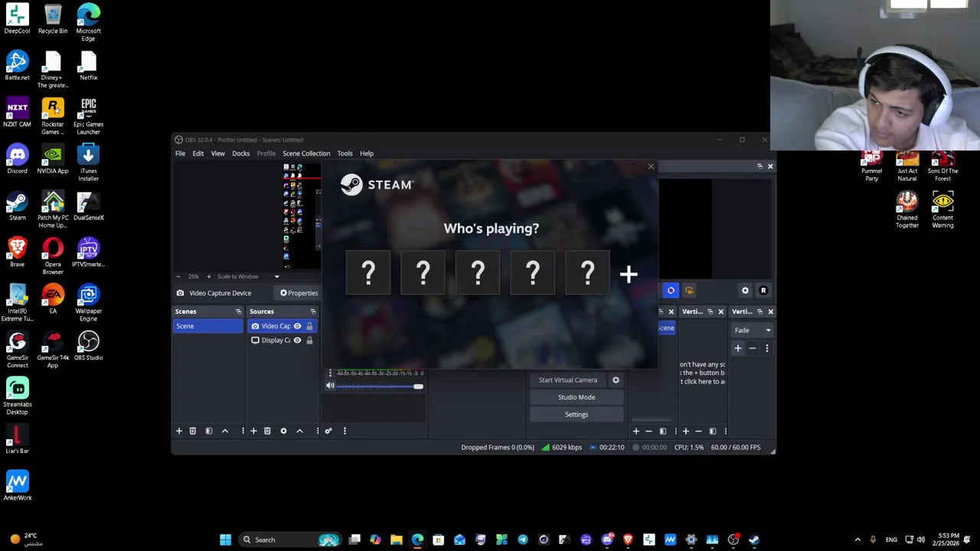
Task: Open the Scale to Window preview scaling dropdown
Action: 249,276
